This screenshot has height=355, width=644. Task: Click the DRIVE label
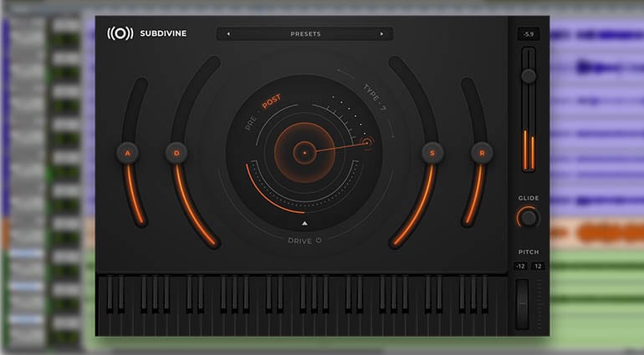tap(299, 241)
